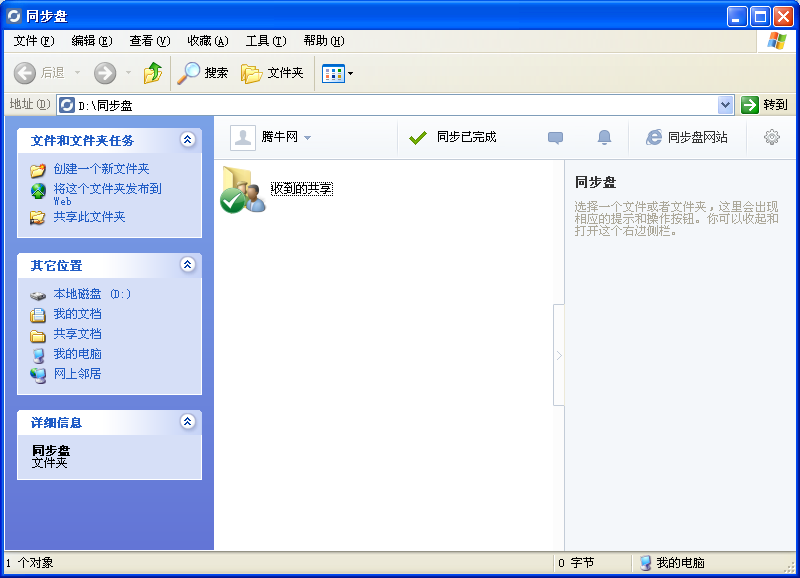Click the 1 个对象 status bar text
The height and width of the screenshot is (578, 800).
[x=30, y=563]
